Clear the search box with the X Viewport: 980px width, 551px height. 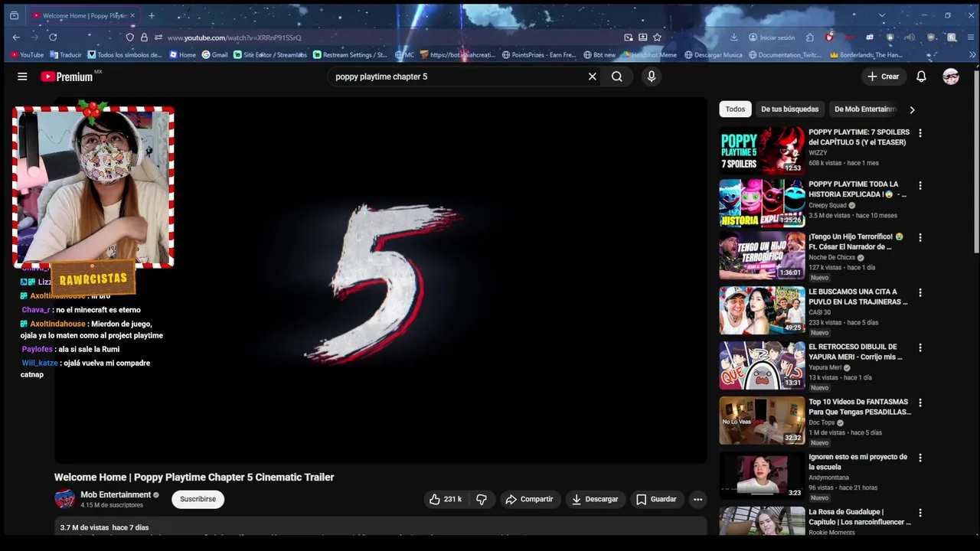pos(592,77)
